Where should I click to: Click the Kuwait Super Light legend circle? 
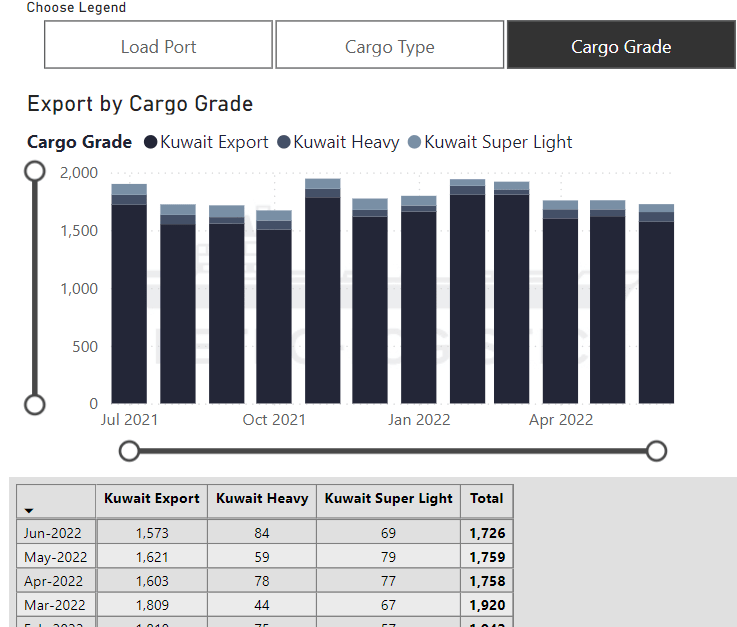pos(415,142)
